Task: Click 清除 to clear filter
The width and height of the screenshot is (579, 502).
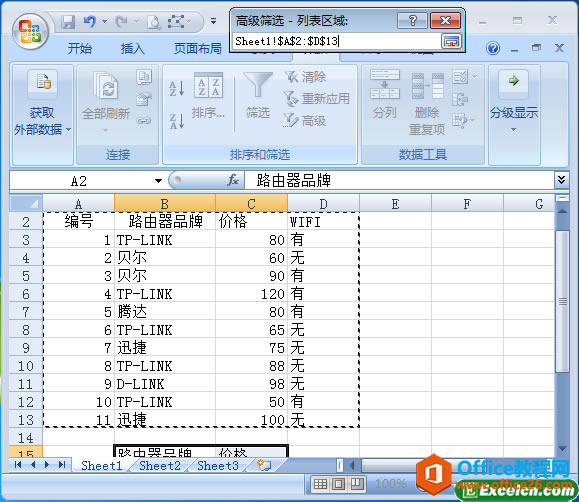Action: (306, 77)
